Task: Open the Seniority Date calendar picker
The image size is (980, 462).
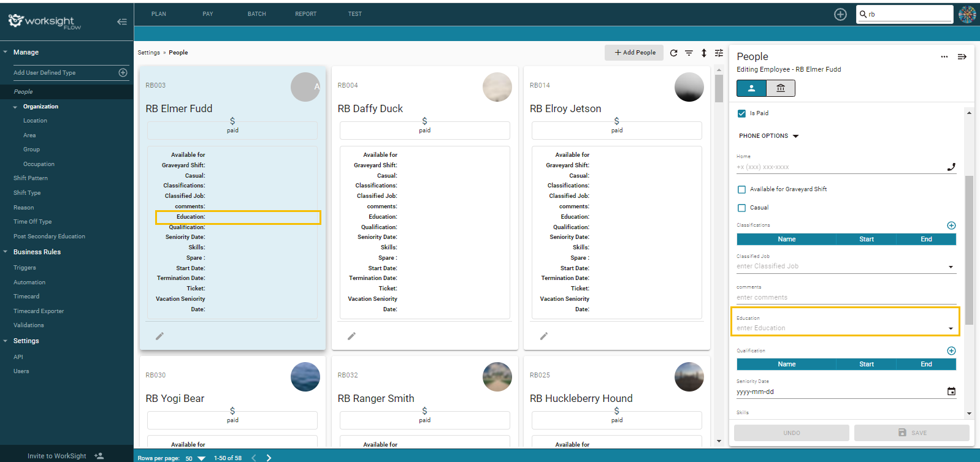Action: click(x=951, y=392)
